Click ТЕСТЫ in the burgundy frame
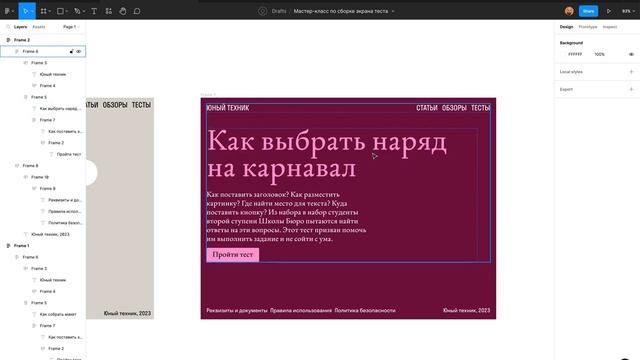Viewport: 640px width, 360px height. (x=480, y=108)
